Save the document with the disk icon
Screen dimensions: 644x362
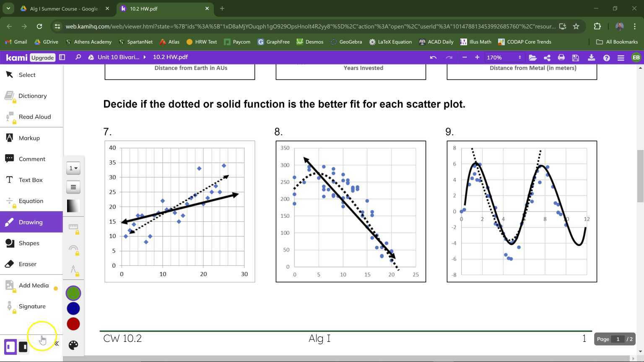(575, 57)
